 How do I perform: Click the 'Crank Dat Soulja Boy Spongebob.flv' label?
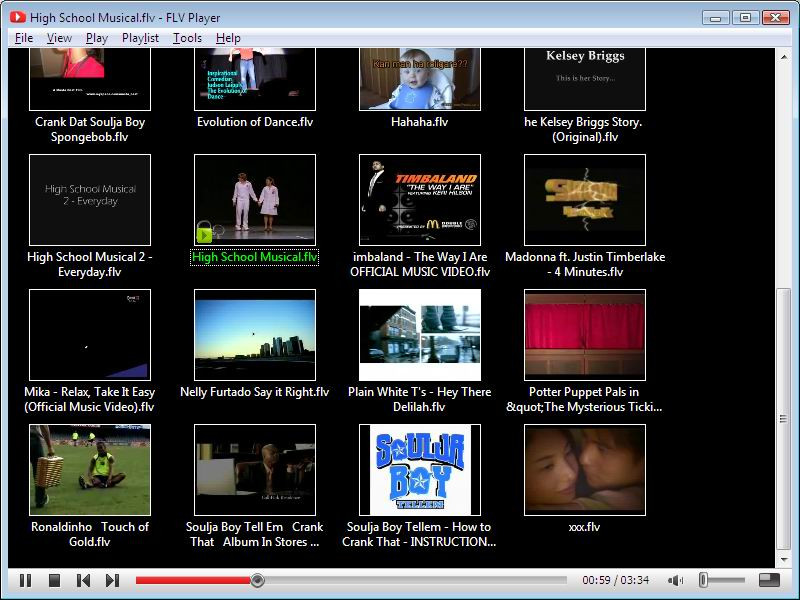(90, 129)
